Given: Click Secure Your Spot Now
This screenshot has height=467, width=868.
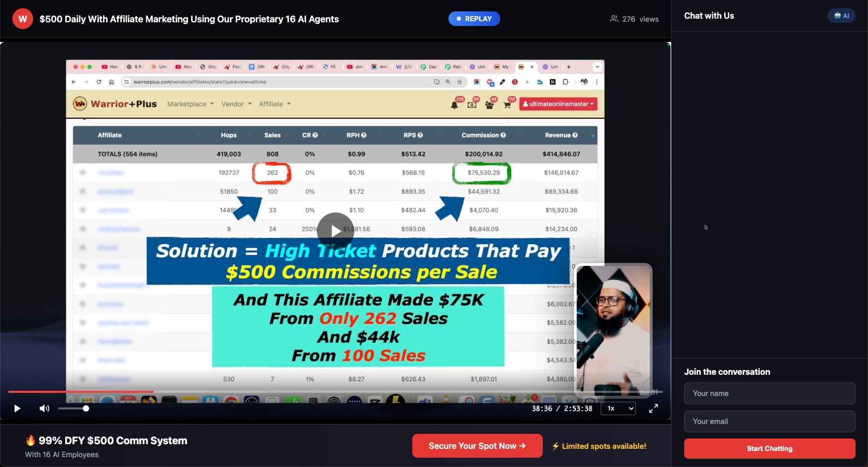Looking at the screenshot, I should (x=477, y=446).
